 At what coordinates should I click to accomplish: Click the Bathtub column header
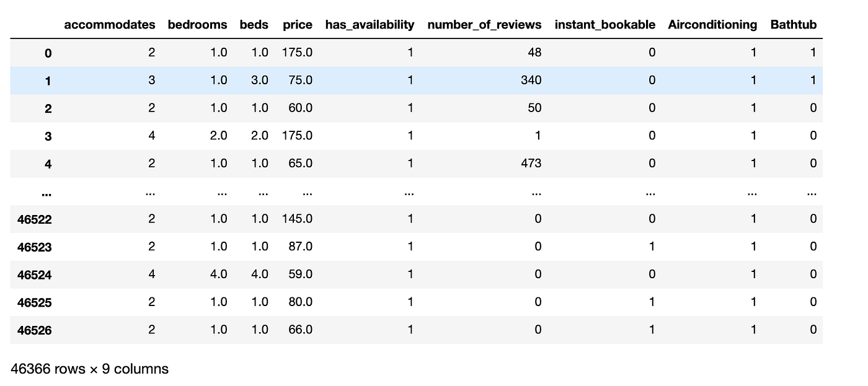click(x=794, y=25)
